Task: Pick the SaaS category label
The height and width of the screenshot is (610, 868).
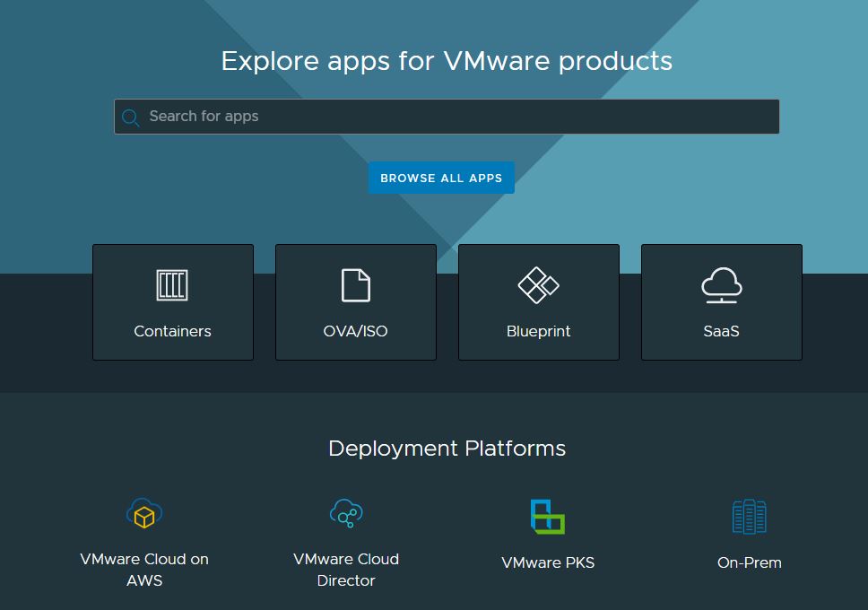Action: (x=721, y=331)
